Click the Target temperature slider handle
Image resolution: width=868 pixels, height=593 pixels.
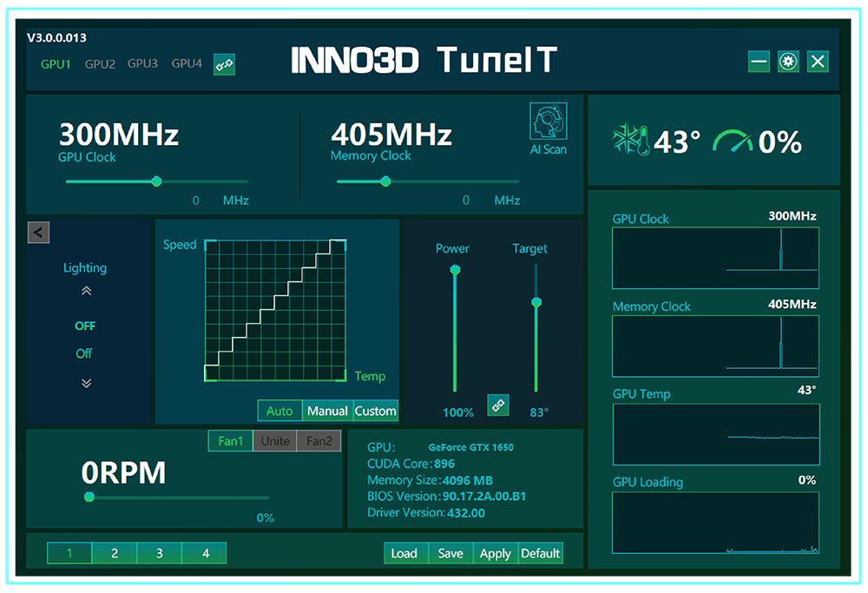coord(536,302)
